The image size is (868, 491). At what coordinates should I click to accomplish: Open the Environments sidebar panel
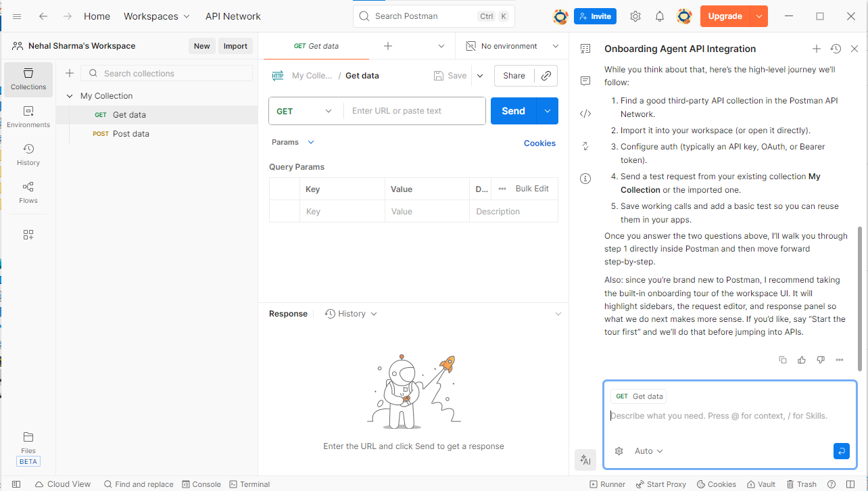(28, 116)
